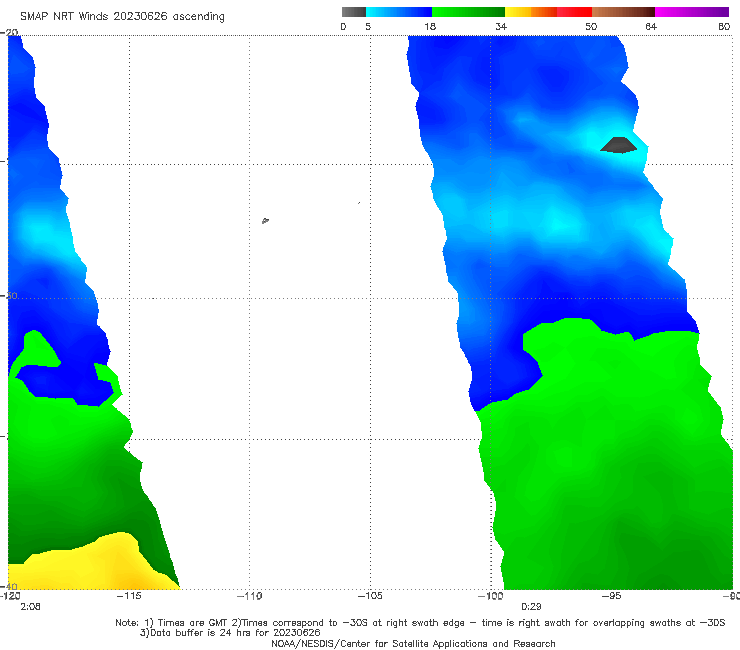Viewport: 740px width, 650px height.
Task: Click the magenta 64-80 segment of the color bar
Action: (692, 12)
